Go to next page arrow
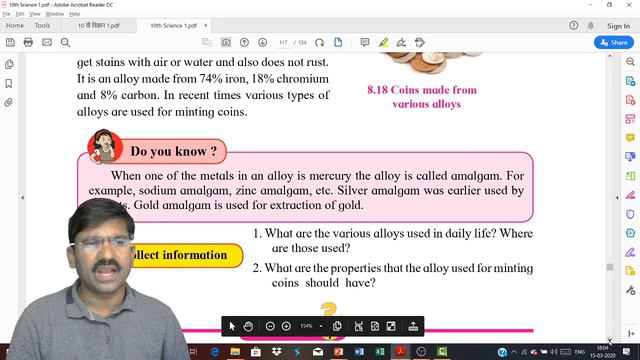The height and width of the screenshot is (360, 640). pyautogui.click(x=262, y=42)
